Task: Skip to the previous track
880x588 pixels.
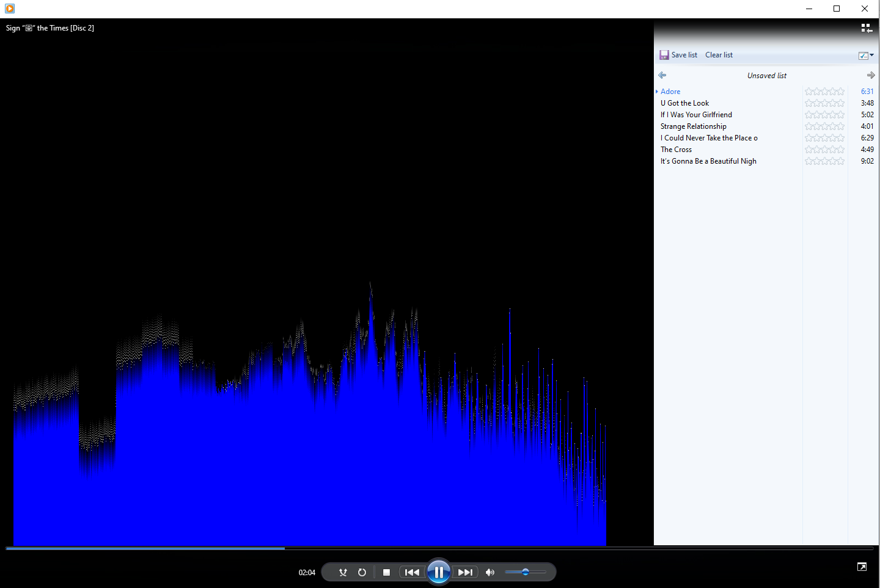Action: tap(413, 572)
